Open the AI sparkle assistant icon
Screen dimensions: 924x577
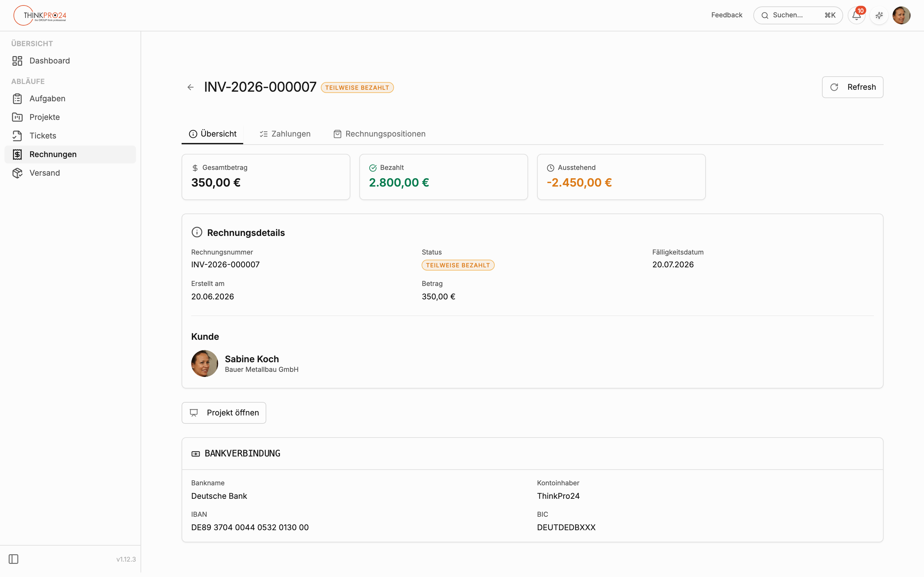pyautogui.click(x=879, y=15)
